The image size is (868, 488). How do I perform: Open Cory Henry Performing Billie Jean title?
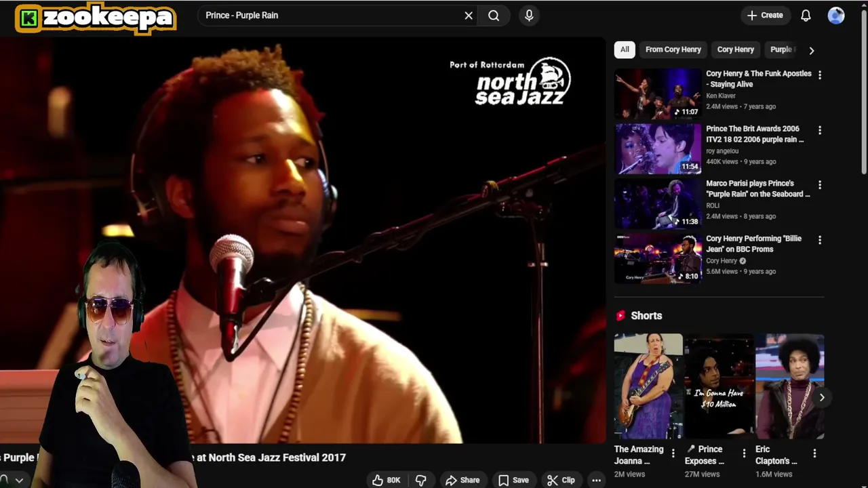pyautogui.click(x=753, y=243)
